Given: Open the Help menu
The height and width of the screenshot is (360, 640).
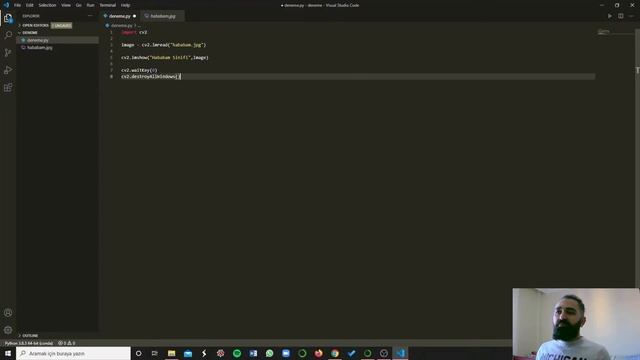Looking at the screenshot, I should tap(125, 5).
